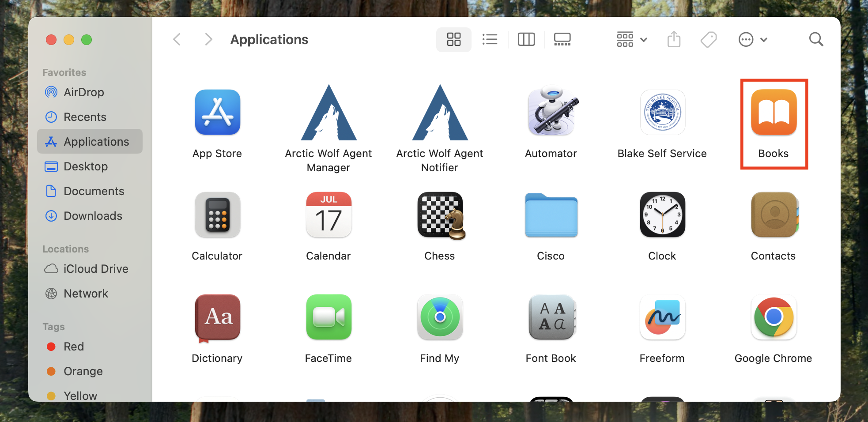
Task: Go back with the back arrow
Action: [x=177, y=39]
